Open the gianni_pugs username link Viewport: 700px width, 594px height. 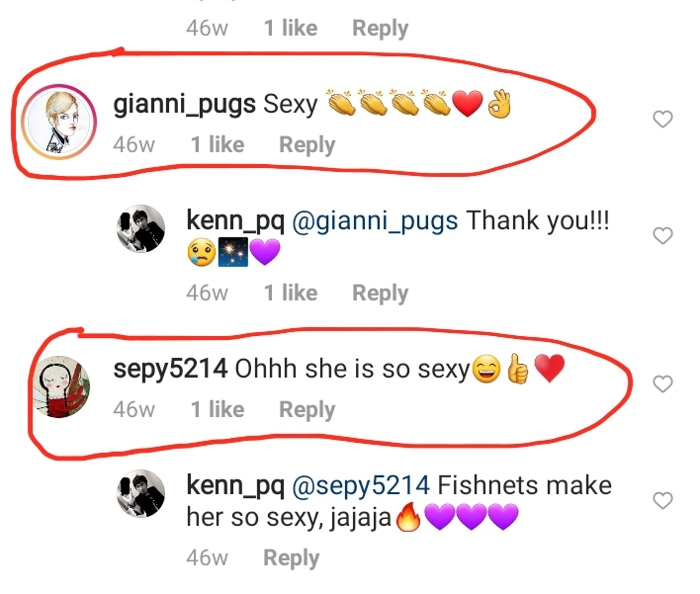(x=185, y=105)
